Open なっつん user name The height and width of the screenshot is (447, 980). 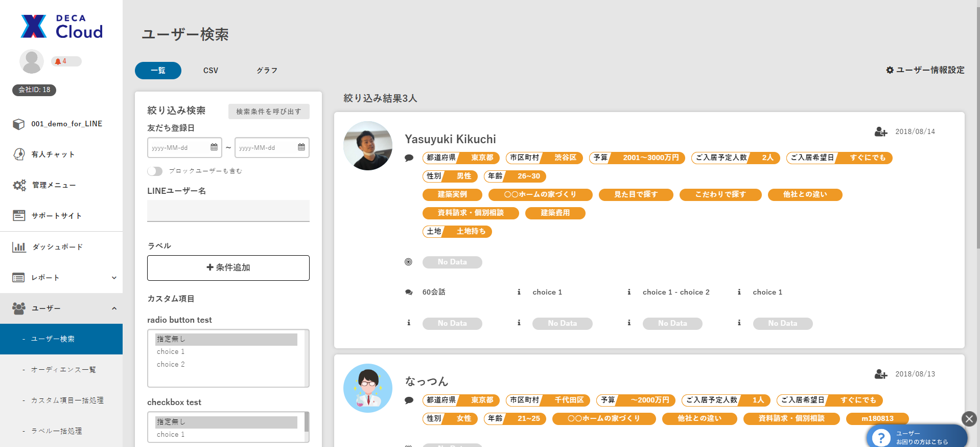click(x=427, y=382)
